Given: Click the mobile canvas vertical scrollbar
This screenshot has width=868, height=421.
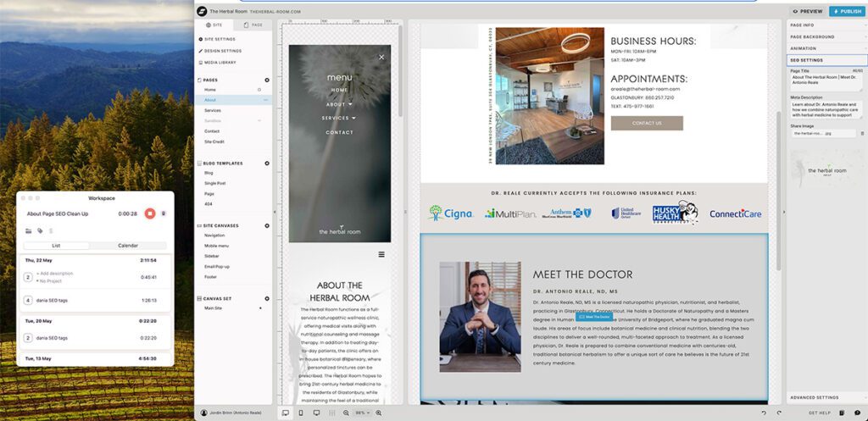Looking at the screenshot, I should point(401,71).
